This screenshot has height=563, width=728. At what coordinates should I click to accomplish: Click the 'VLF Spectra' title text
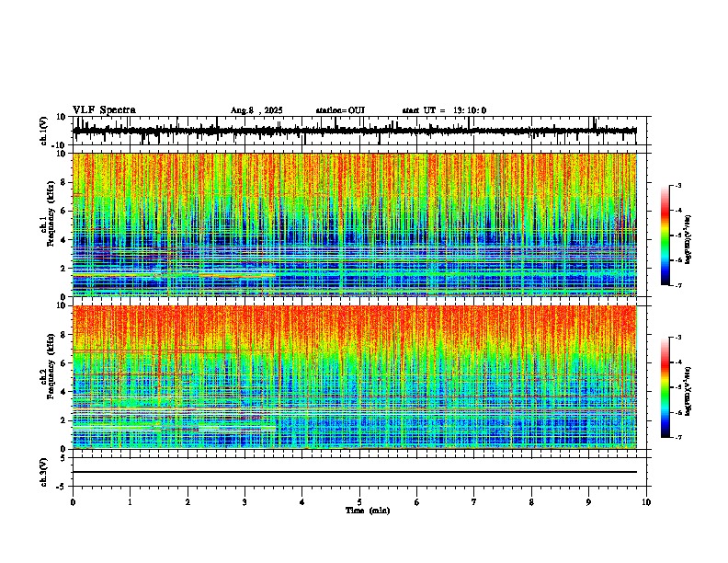click(x=104, y=110)
